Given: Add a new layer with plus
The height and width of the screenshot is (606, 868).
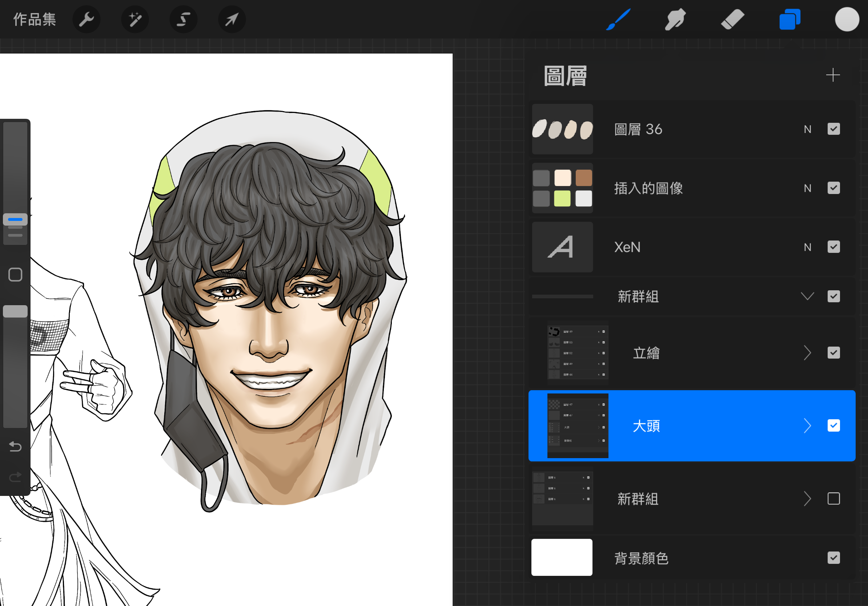Looking at the screenshot, I should pos(832,75).
